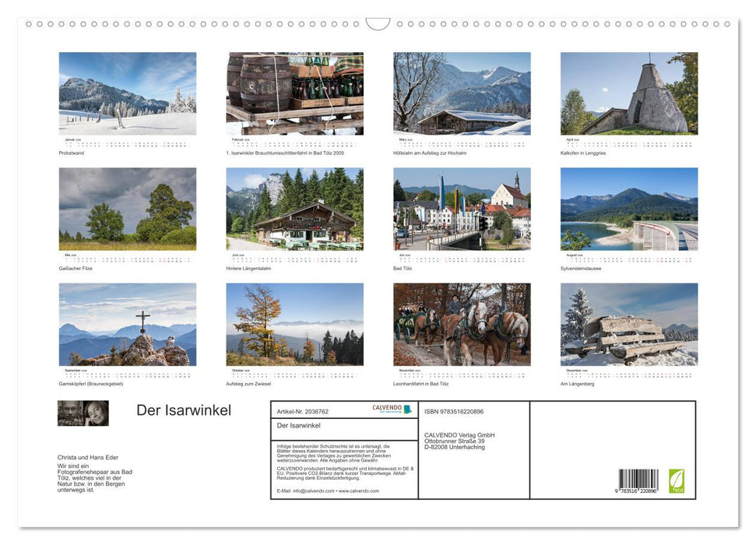Toggle the Am Längenberg December thumbnail
The width and height of the screenshot is (756, 545).
tap(628, 324)
